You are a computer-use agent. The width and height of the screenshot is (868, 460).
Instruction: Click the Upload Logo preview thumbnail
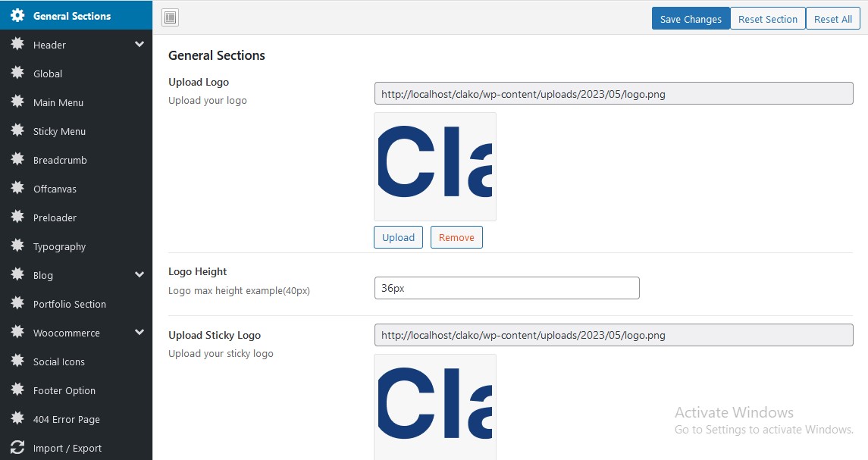point(435,167)
